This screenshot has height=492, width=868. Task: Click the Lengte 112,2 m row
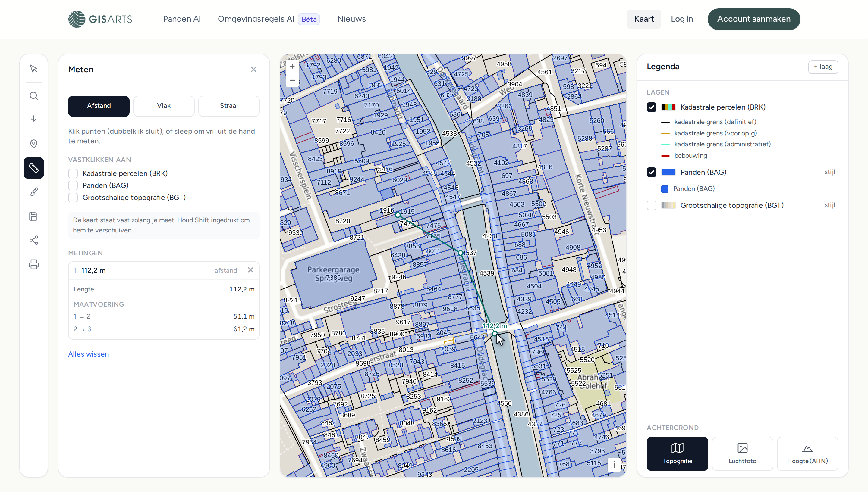click(164, 289)
